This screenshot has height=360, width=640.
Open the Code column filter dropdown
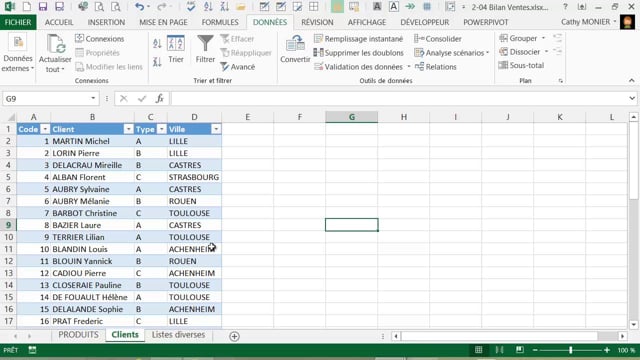45,129
